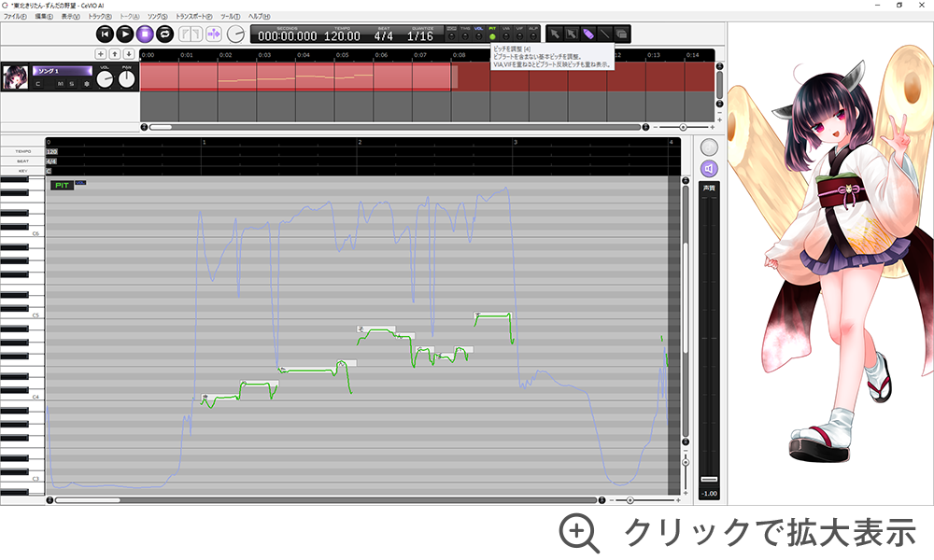Viewport: 934px width, 560px height.
Task: Click the BEAT 4/4 display
Action: pos(384,35)
